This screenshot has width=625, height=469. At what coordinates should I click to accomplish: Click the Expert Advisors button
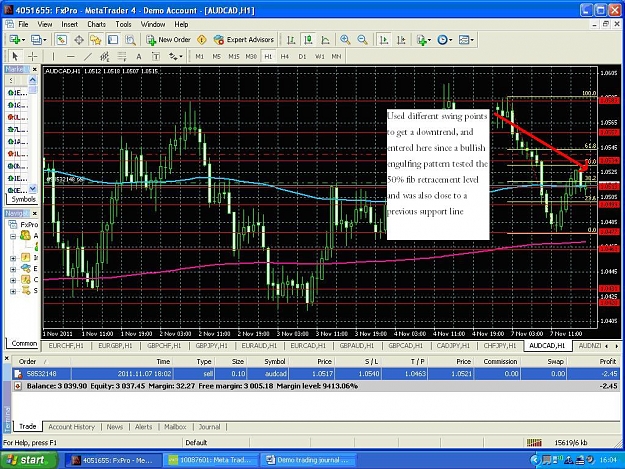pyautogui.click(x=244, y=40)
